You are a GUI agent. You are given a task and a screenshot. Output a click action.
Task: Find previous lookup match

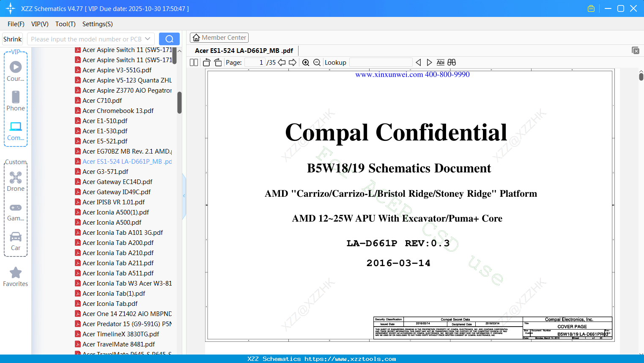418,63
